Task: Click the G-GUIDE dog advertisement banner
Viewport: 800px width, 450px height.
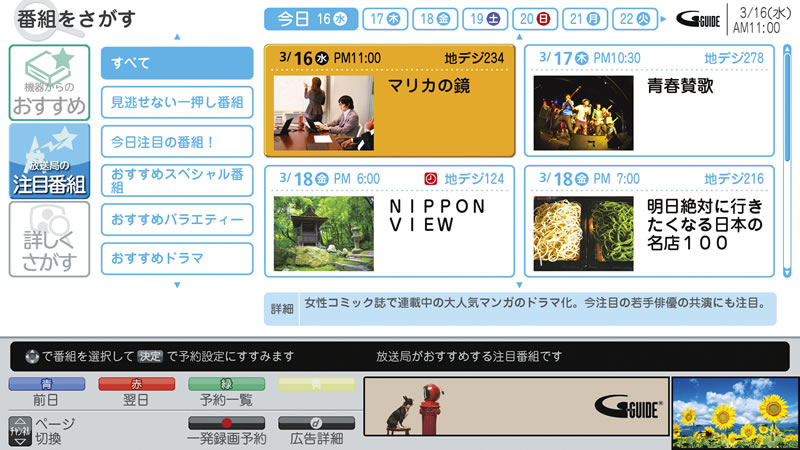Action: click(516, 407)
